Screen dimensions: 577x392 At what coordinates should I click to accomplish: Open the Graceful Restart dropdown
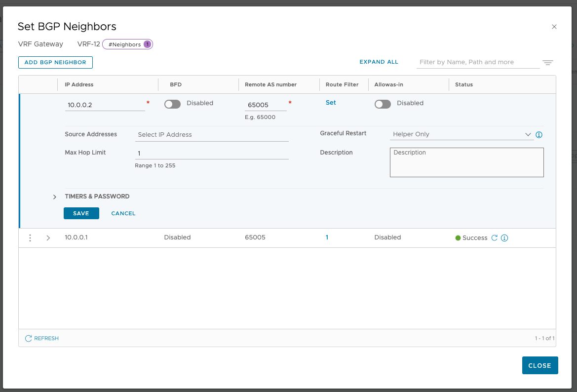[x=462, y=134]
